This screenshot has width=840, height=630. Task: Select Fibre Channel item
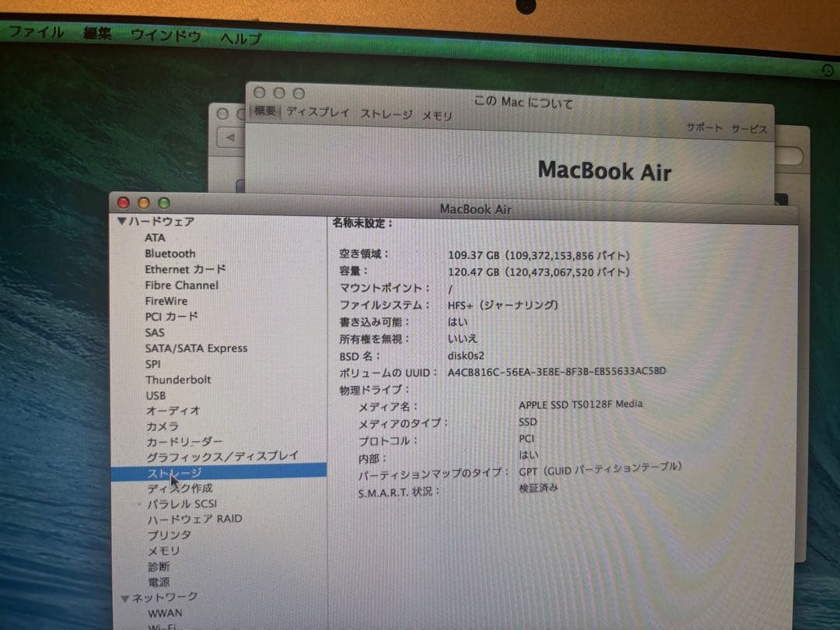pos(181,285)
